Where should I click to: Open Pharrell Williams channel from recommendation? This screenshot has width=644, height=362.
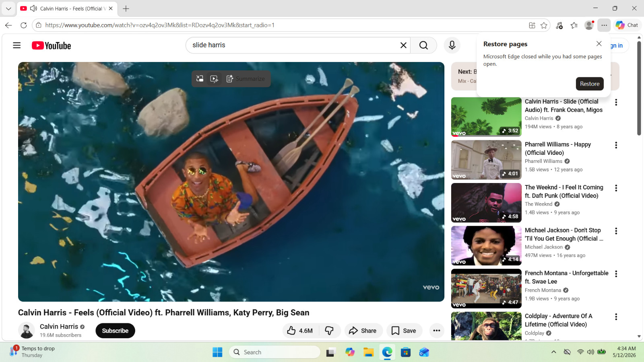(x=543, y=161)
